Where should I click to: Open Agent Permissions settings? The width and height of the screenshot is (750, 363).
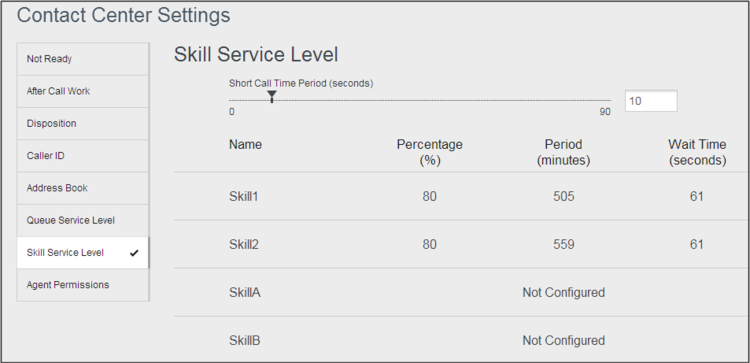click(x=83, y=285)
